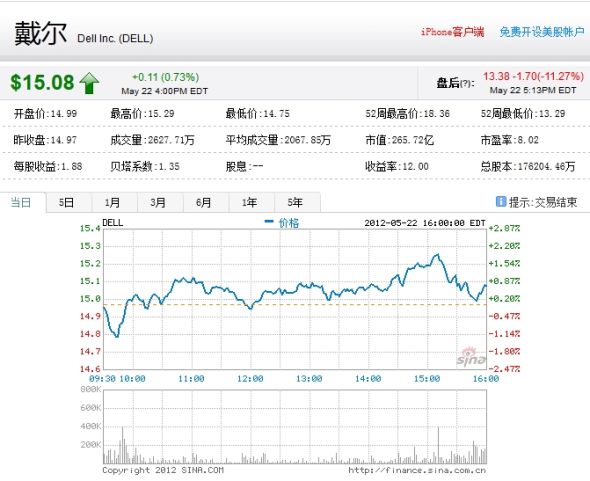Open the 免费开设美股帐户 link

point(542,32)
